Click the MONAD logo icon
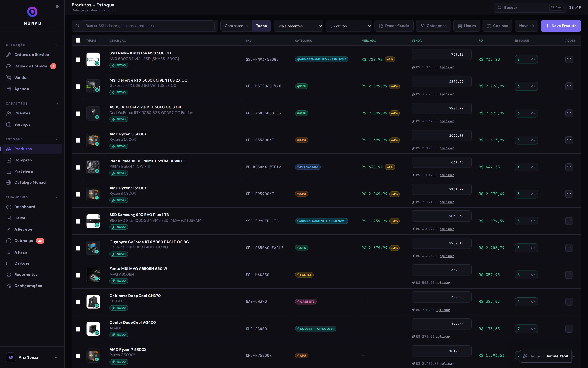This screenshot has width=588, height=368. click(x=32, y=12)
